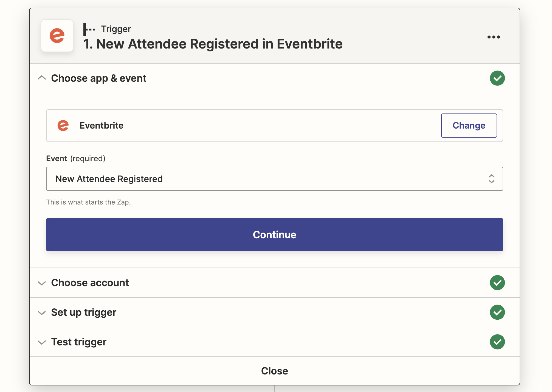Click the Eventbrite logo in the app selector
Viewport: 552px width, 392px height.
point(63,125)
